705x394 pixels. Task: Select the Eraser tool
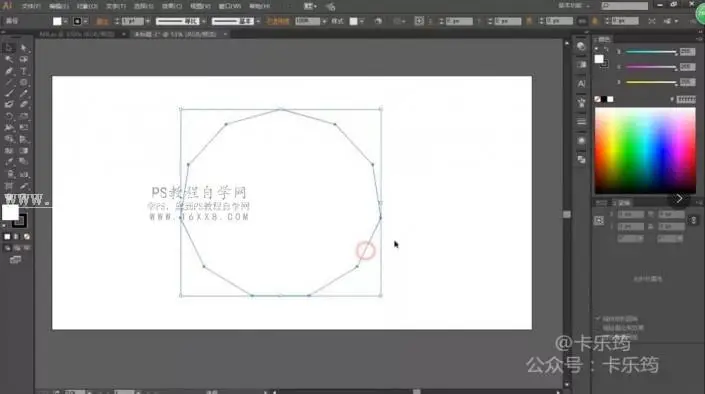point(24,104)
